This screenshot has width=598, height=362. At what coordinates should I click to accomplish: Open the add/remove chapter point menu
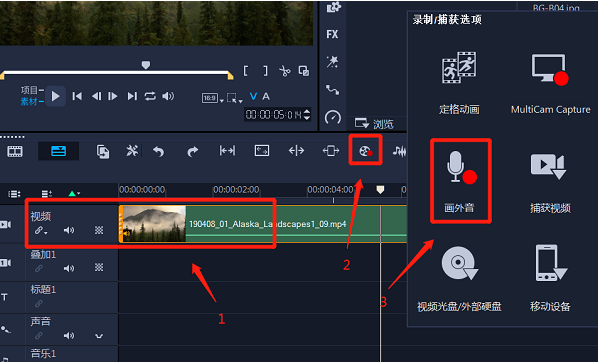[x=47, y=194]
